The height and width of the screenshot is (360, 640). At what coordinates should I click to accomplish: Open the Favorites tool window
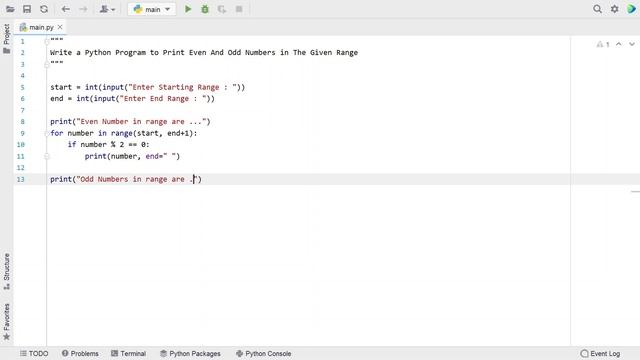(x=7, y=322)
